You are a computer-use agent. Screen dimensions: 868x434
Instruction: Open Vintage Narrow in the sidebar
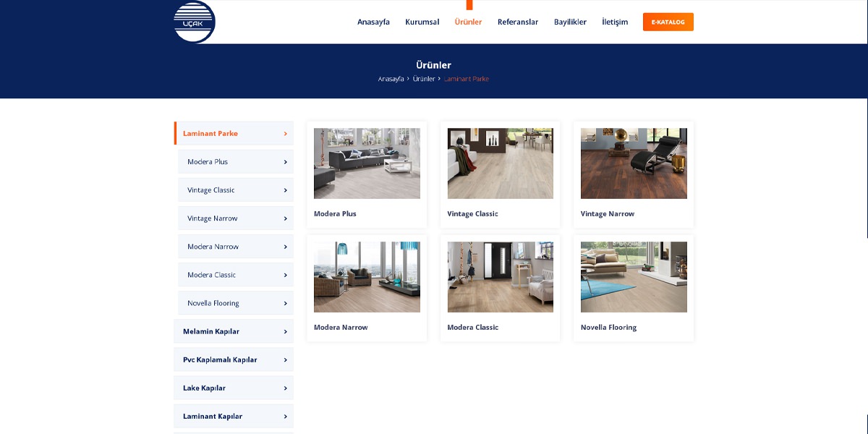236,218
